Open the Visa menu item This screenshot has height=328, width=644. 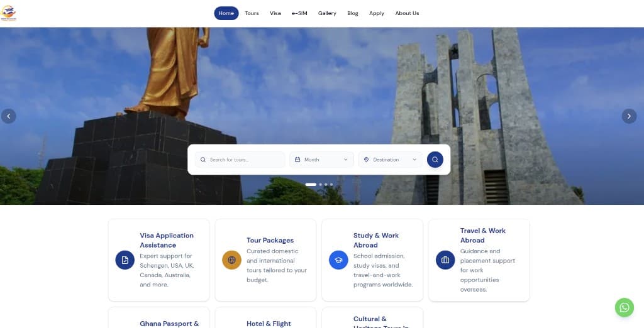click(x=275, y=13)
